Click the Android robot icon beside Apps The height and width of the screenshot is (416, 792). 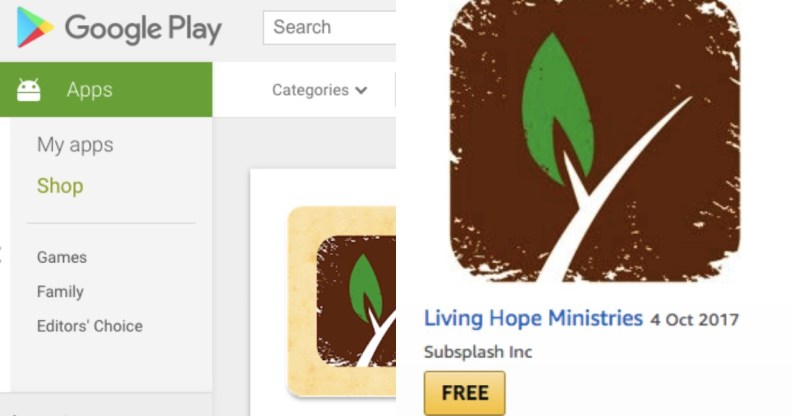(29, 90)
